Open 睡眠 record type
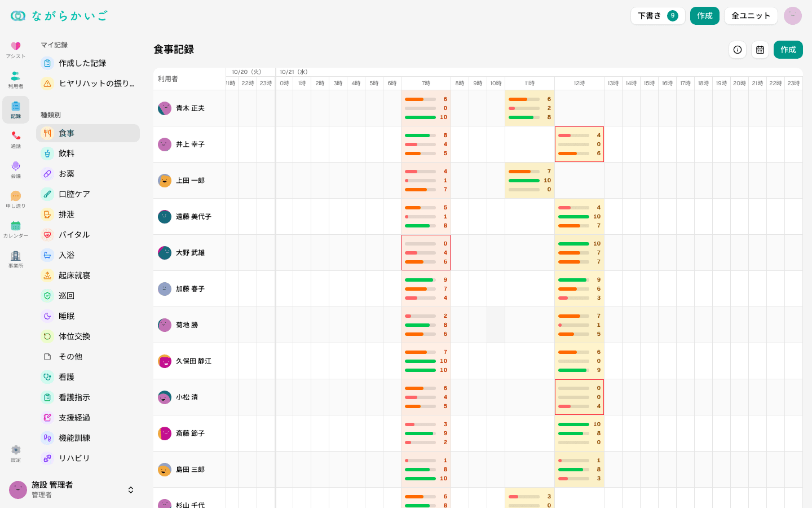 click(88, 316)
